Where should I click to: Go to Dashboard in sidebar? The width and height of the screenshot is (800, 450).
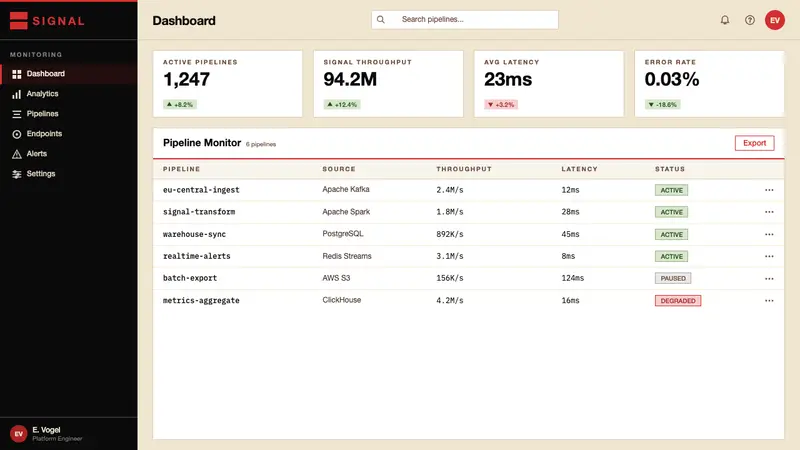[x=69, y=73]
